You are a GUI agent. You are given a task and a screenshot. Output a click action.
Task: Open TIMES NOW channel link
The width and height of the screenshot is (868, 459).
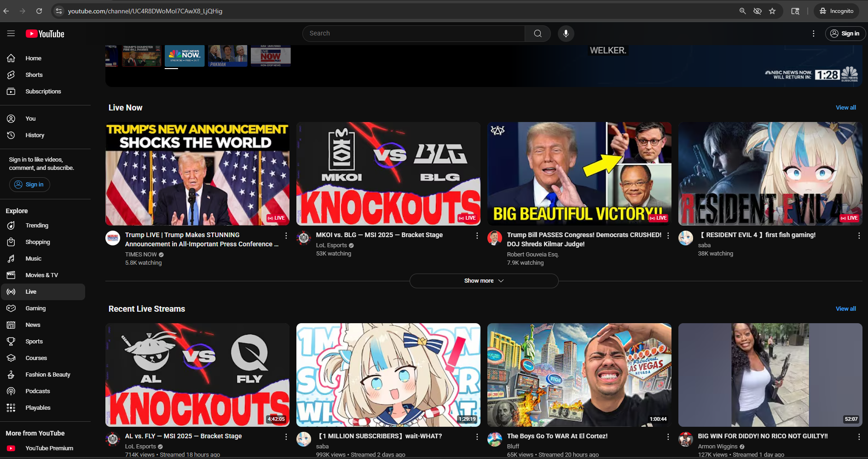(x=141, y=255)
